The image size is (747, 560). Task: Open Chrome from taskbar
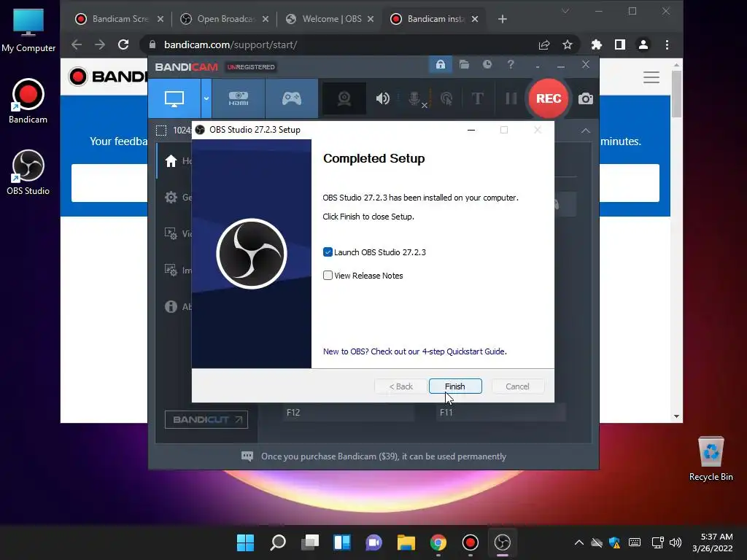click(x=438, y=542)
